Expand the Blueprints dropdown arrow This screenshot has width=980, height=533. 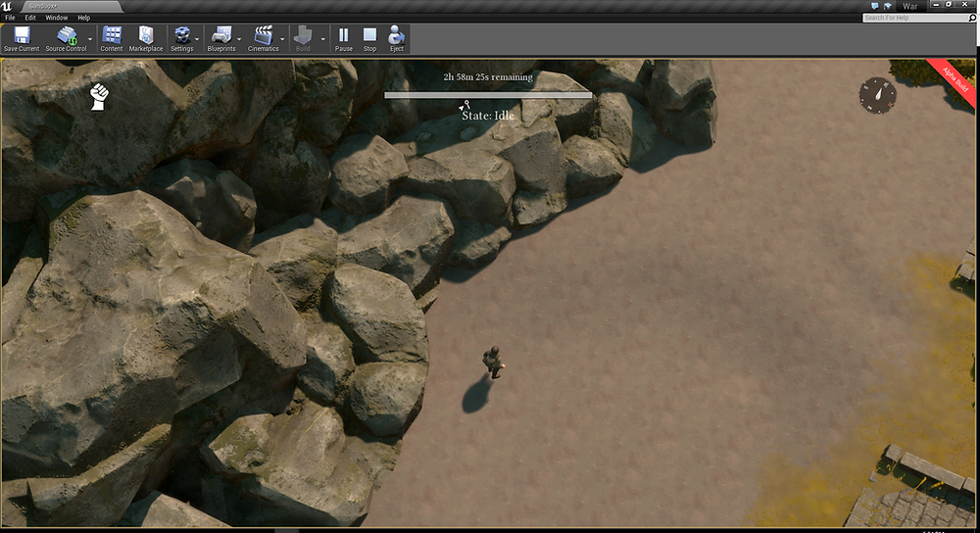(239, 39)
